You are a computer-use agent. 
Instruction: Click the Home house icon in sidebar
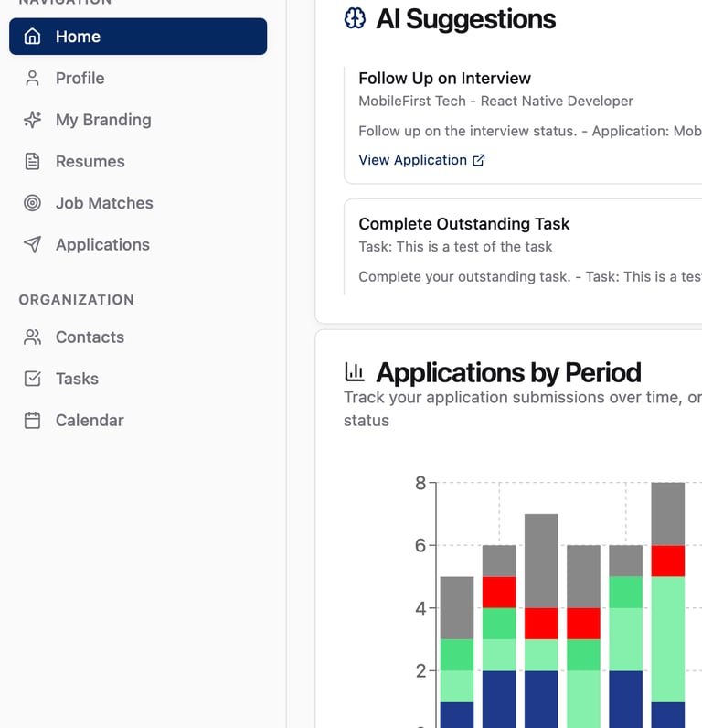tap(33, 37)
